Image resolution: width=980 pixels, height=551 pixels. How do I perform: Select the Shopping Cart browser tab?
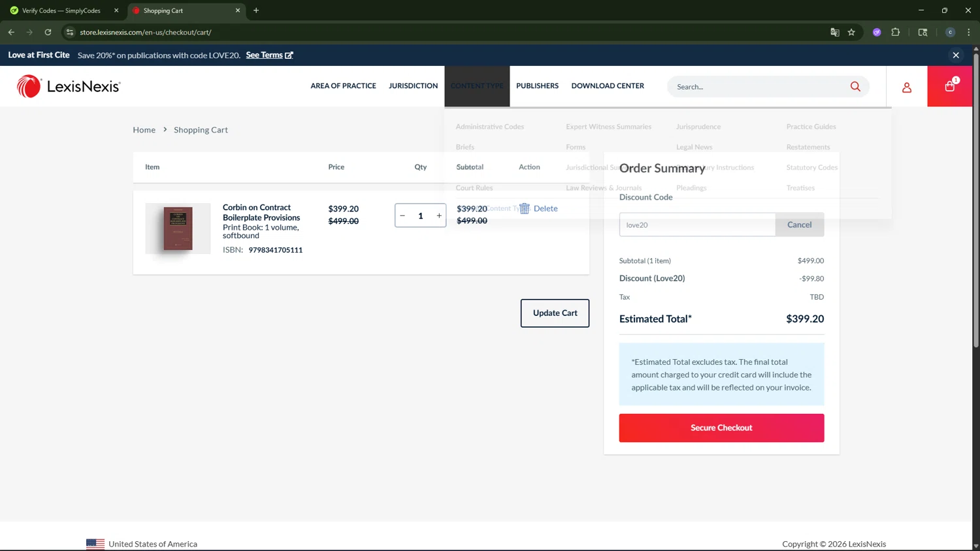(x=186, y=10)
